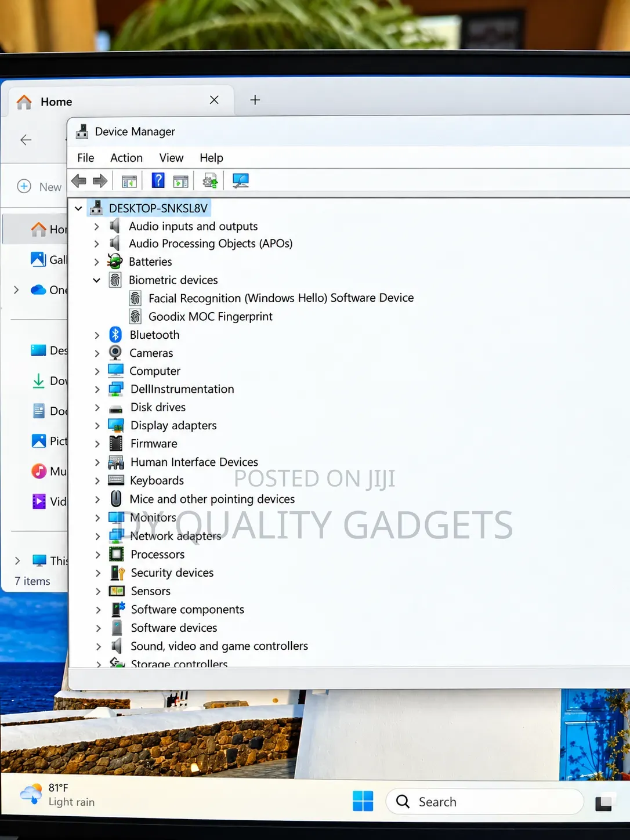Collapse the DESKTOP-SNKSL8V root node
The image size is (630, 840).
click(78, 208)
